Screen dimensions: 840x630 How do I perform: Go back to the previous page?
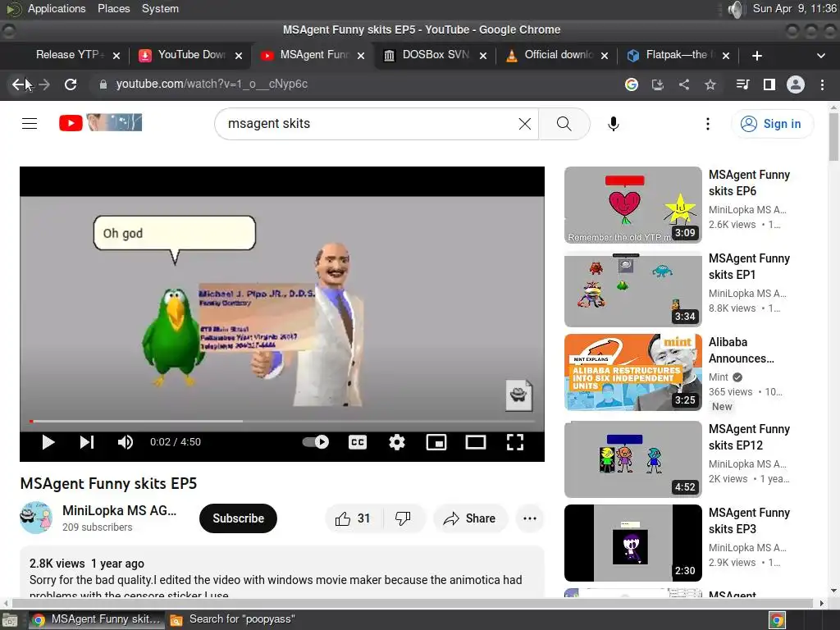tap(18, 84)
